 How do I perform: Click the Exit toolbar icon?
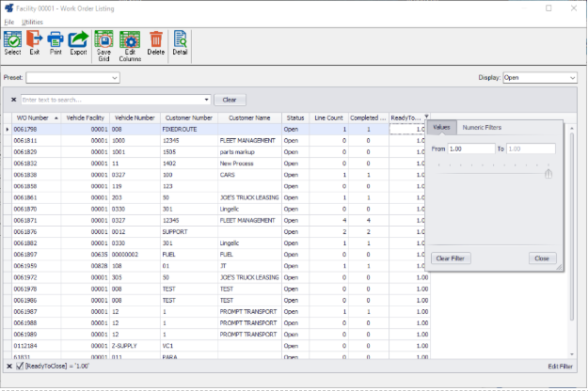pos(34,43)
